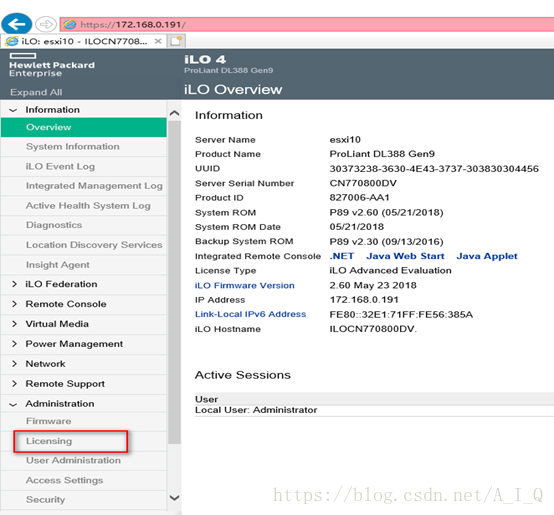Click sidebar scrollbar up arrow

[175, 113]
